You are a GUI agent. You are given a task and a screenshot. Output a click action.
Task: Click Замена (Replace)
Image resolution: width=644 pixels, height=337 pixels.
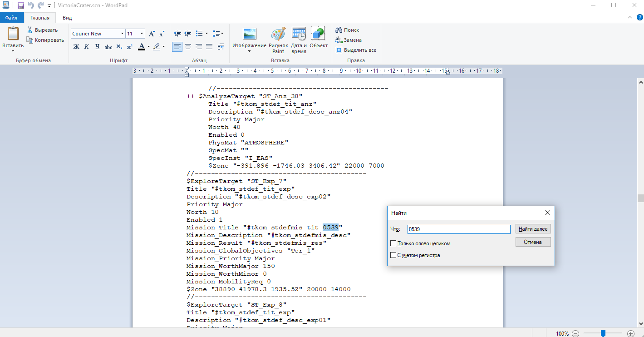pos(349,40)
